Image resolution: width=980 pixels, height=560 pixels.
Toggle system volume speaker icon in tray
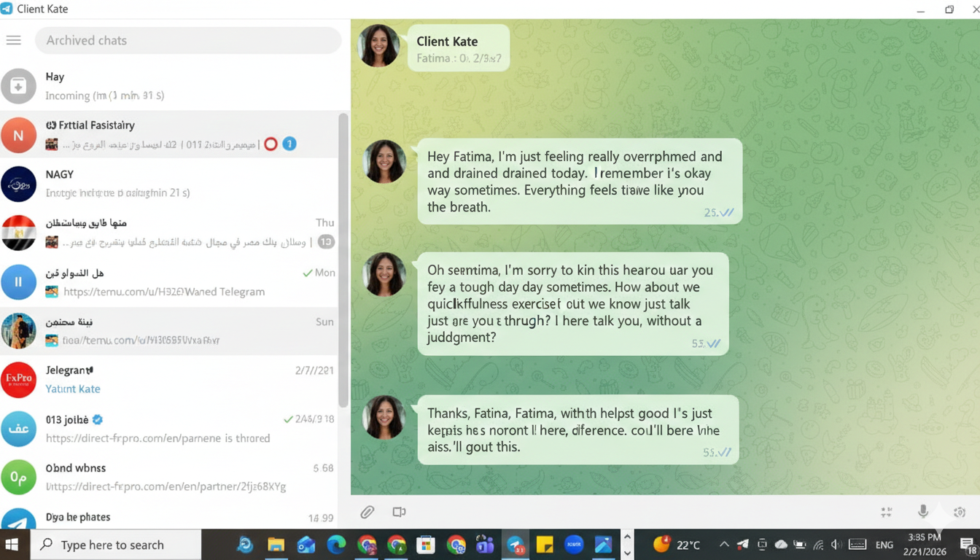pyautogui.click(x=836, y=545)
